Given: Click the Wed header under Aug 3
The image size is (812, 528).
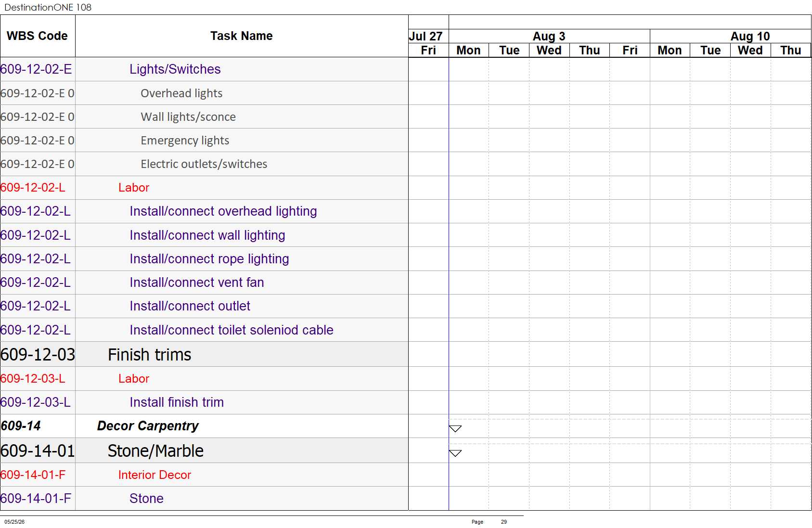Looking at the screenshot, I should click(x=549, y=51).
